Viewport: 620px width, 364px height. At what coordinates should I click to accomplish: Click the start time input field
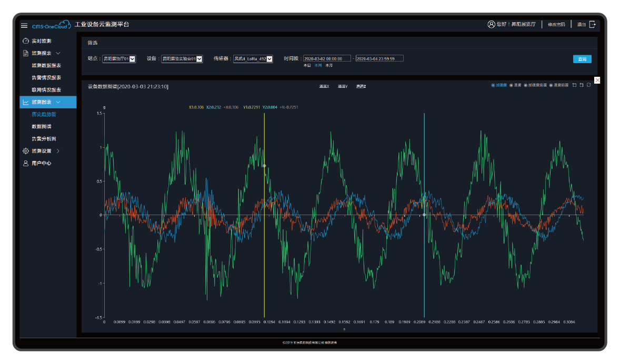click(x=327, y=58)
